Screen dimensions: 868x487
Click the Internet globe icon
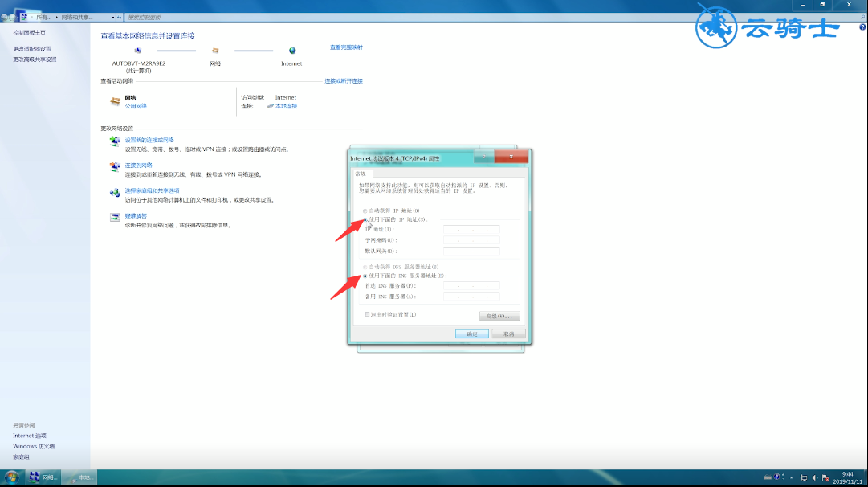tap(292, 51)
